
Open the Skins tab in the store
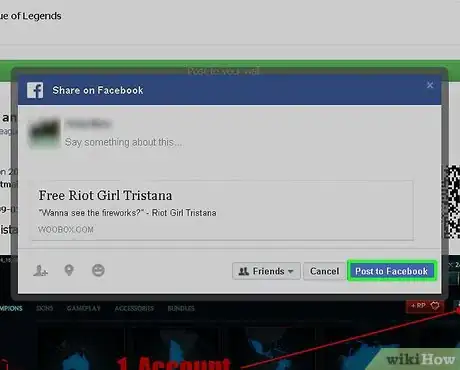pyautogui.click(x=44, y=308)
